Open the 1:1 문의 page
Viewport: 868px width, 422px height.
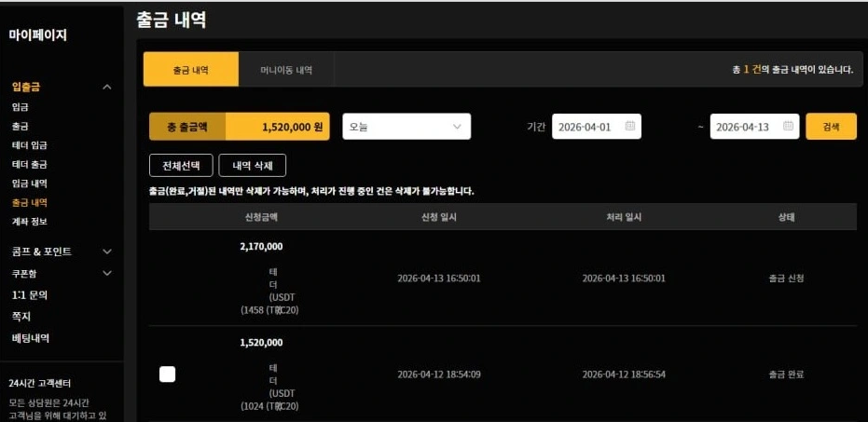point(29,295)
